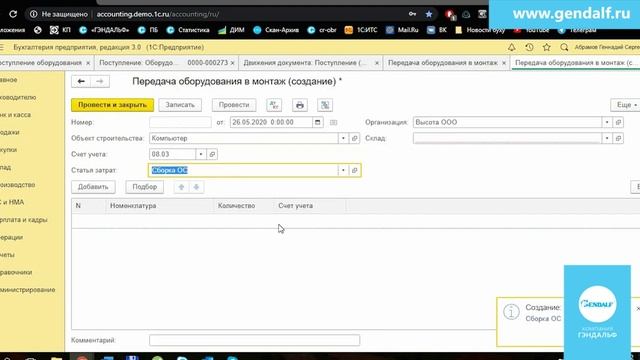Click small icon right of the date

pos(333,122)
